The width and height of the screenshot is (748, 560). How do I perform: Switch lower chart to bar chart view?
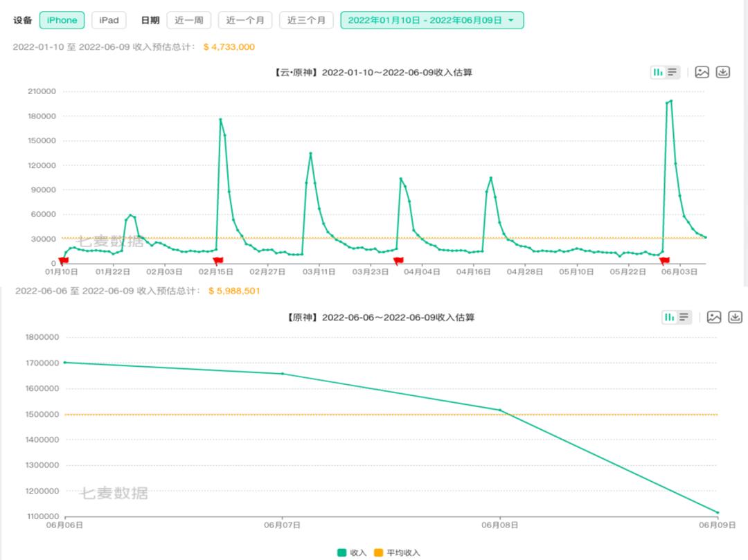pyautogui.click(x=670, y=318)
